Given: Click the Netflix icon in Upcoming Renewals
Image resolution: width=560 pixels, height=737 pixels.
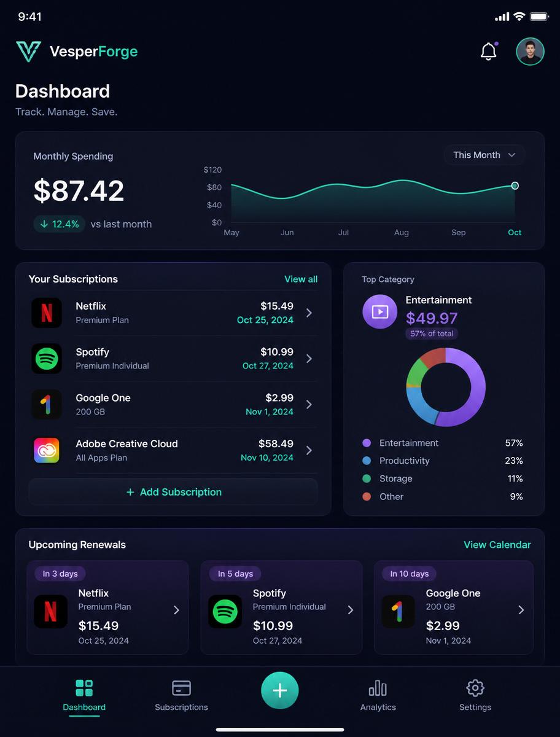Looking at the screenshot, I should (x=50, y=610).
